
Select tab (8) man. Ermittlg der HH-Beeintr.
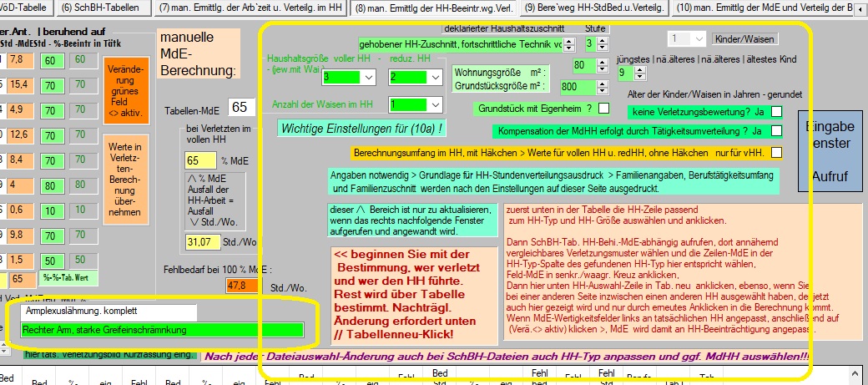coord(434,8)
